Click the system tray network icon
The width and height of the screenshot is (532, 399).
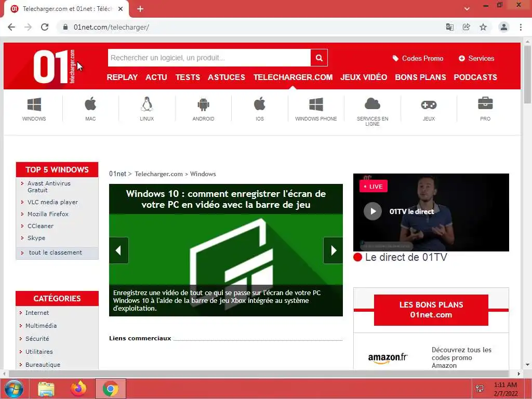(x=480, y=389)
